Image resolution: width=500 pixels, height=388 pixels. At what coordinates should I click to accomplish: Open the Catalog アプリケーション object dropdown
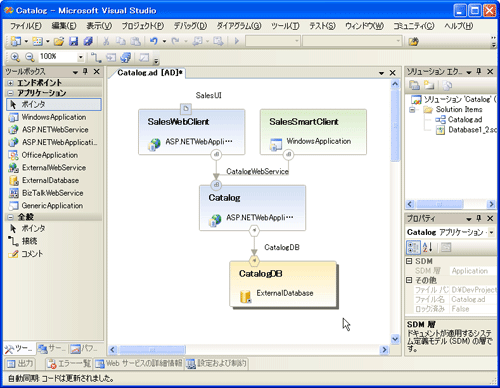click(x=492, y=232)
